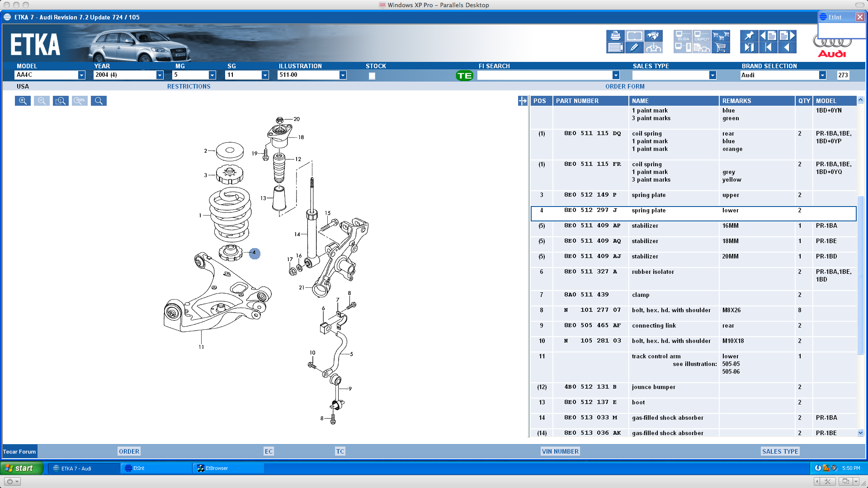The height and width of the screenshot is (488, 868).
Task: Zoom in on the illustration
Action: click(23, 101)
